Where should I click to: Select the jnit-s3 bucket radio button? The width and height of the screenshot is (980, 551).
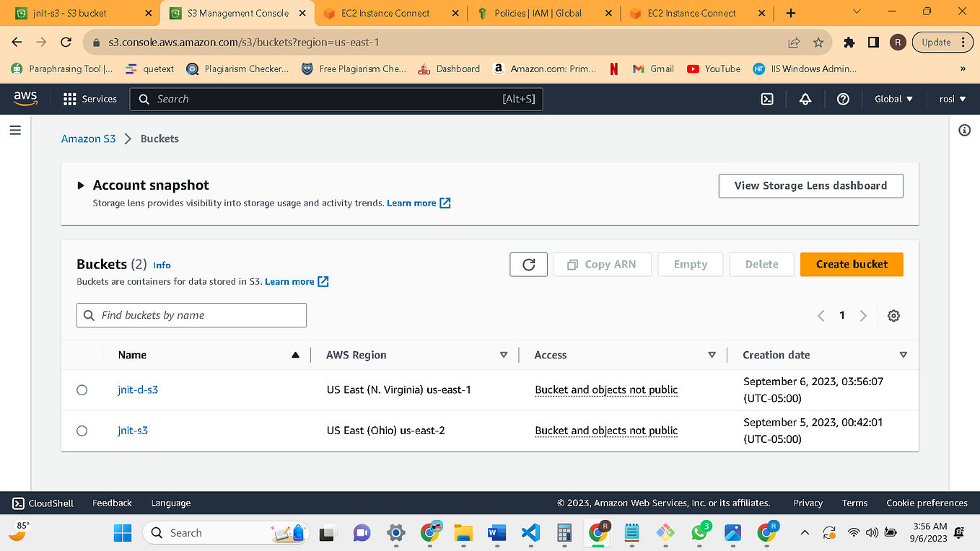tap(82, 431)
